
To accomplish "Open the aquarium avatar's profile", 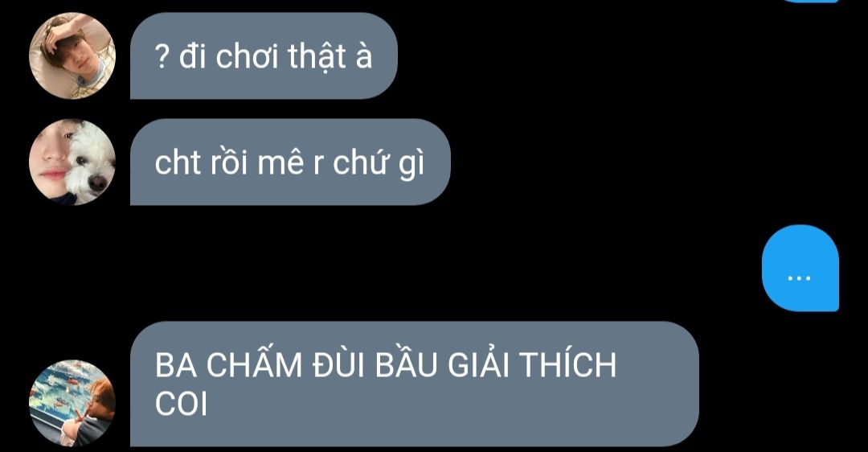I will coord(72,403).
